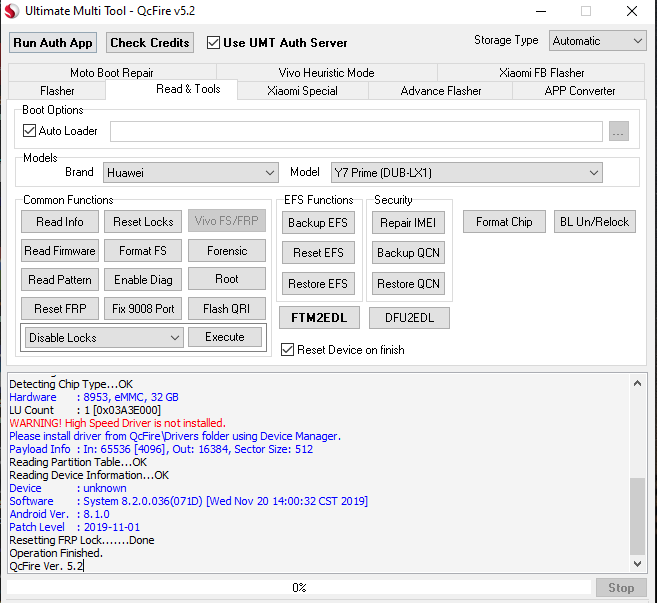
Task: Open the Xiaomi Special tab
Action: click(x=303, y=91)
